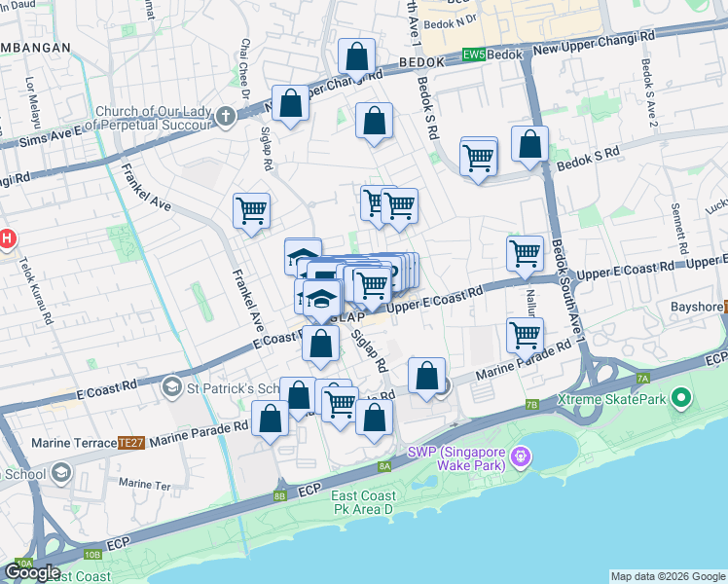Select the 10B expressway exit badge
Viewport: 728px width, 584px height.
click(92, 554)
